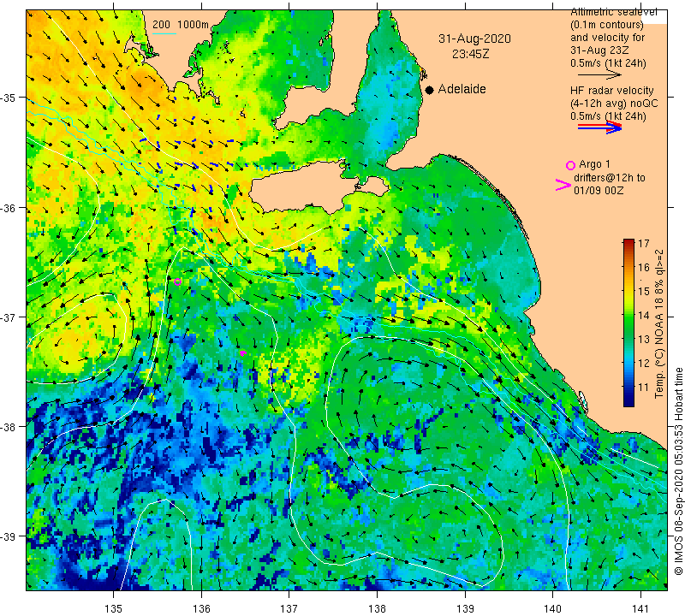Click the 'Argo 1' legend label
Screen dimensions: 685x616
(x=594, y=164)
